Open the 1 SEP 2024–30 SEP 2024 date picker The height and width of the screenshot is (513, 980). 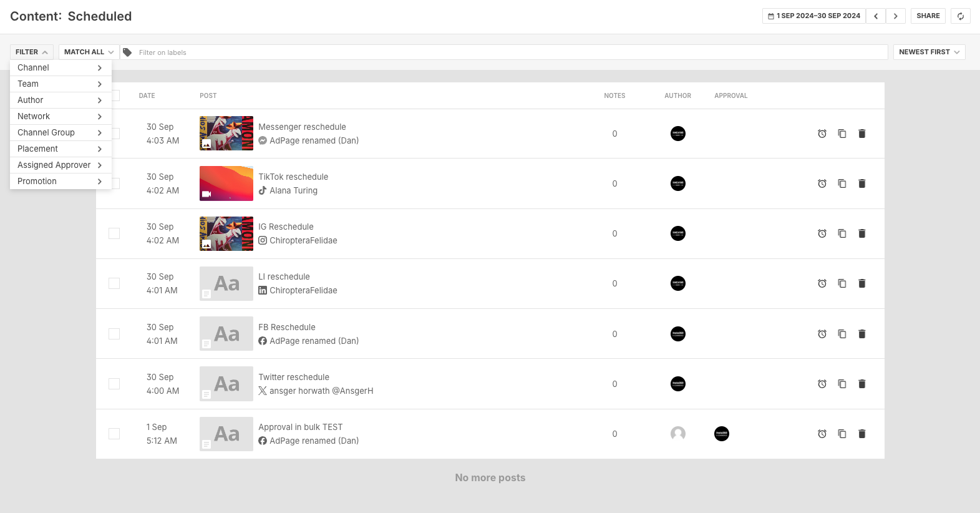[x=814, y=16]
